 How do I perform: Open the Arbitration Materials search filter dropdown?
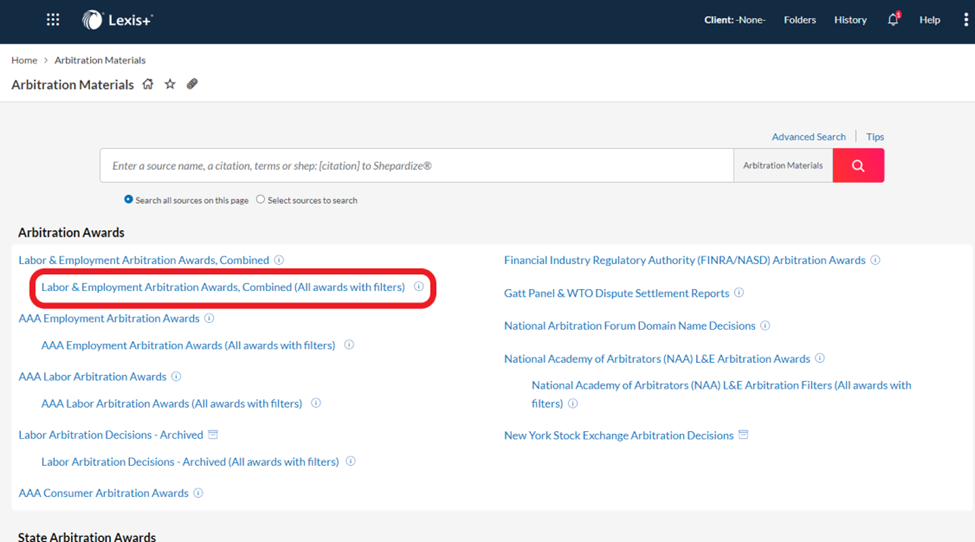(783, 165)
